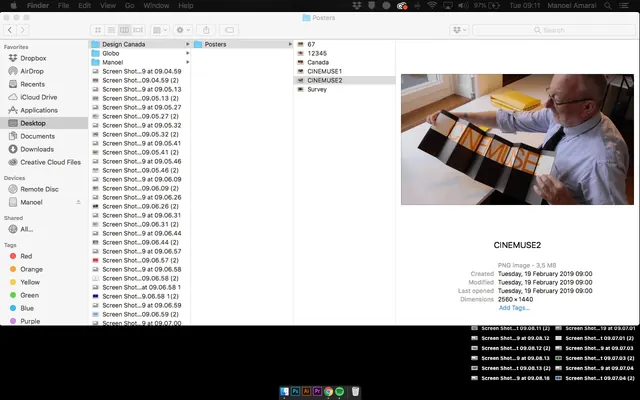The width and height of the screenshot is (640, 400).
Task: Open Photoshop from the Dock
Action: click(295, 391)
